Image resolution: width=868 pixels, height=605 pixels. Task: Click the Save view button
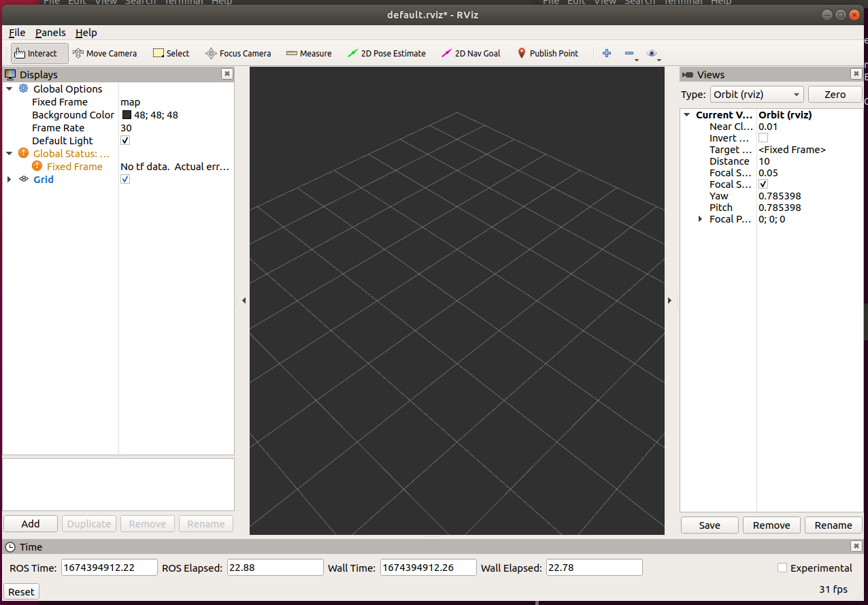pyautogui.click(x=710, y=525)
